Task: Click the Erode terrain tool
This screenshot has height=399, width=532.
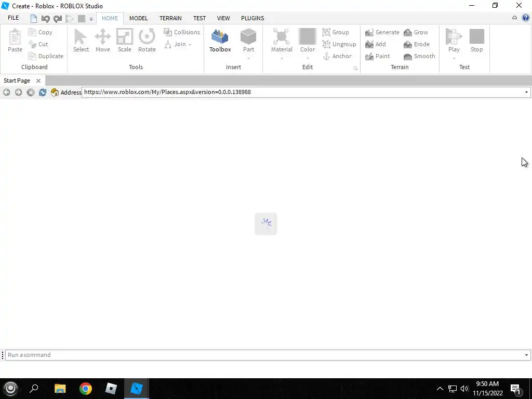Action: point(417,44)
